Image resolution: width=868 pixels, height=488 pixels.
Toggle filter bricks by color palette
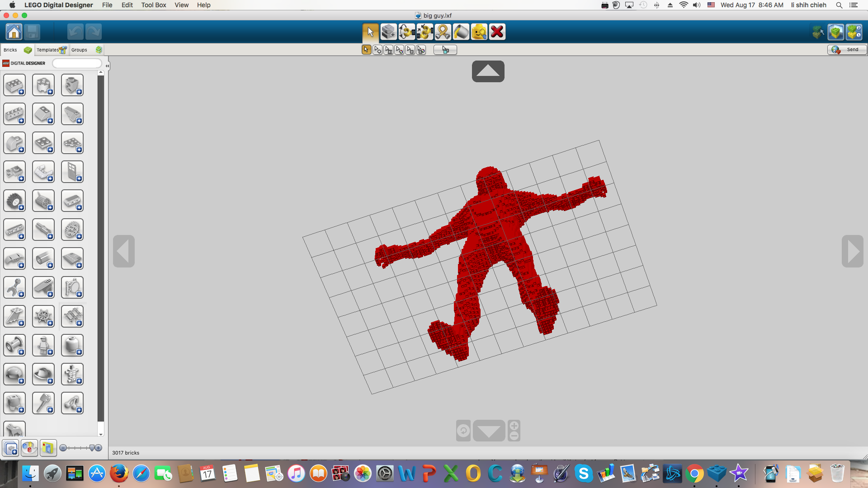click(29, 448)
